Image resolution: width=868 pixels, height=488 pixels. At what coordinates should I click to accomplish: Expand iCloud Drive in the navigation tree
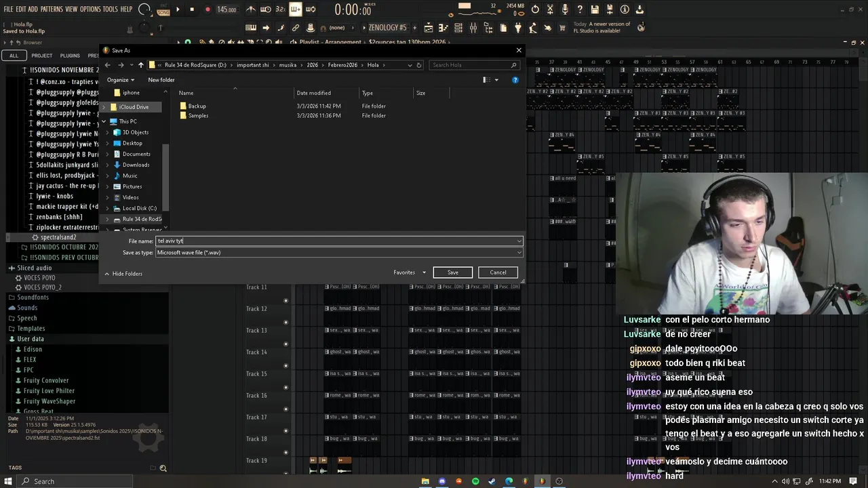[104, 107]
